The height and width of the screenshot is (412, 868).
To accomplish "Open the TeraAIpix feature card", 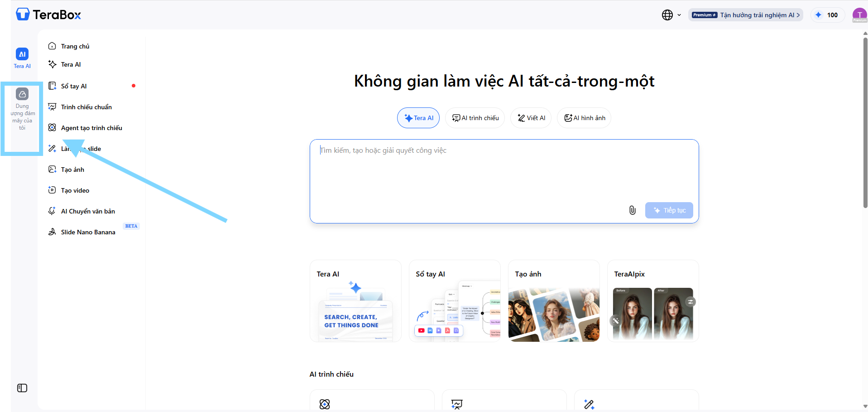I will pyautogui.click(x=653, y=301).
